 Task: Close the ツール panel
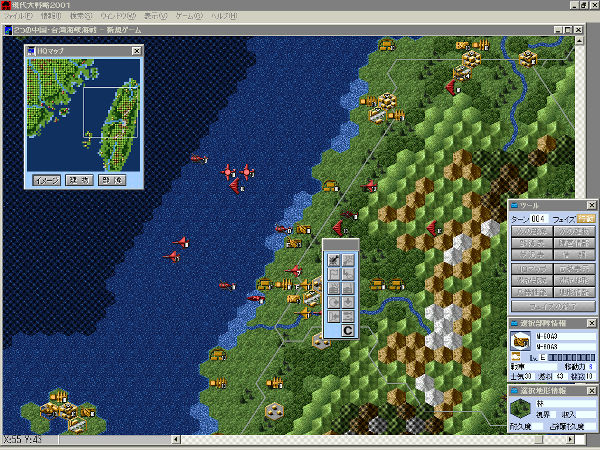pos(591,205)
